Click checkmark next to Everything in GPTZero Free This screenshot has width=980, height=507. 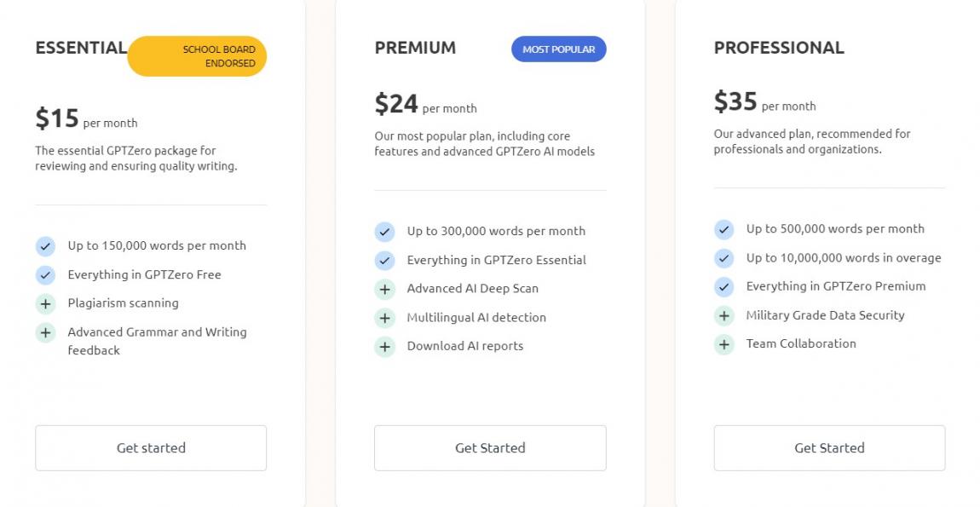tap(45, 275)
